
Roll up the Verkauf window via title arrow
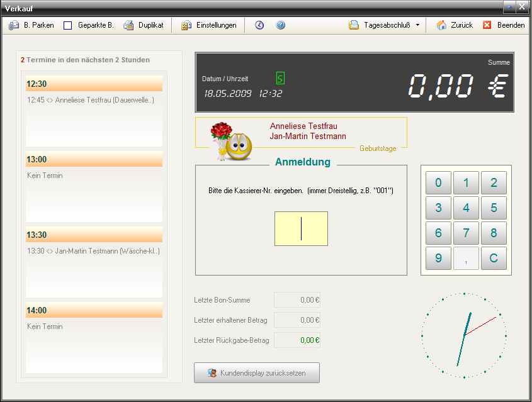tap(509, 6)
